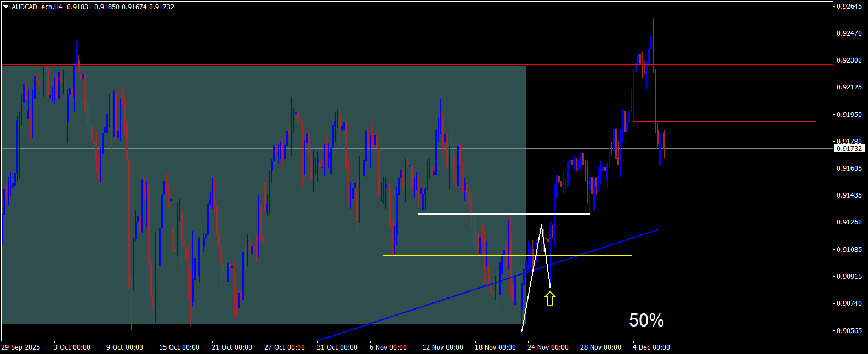Select the yellow up arrow chart object
This screenshot has width=868, height=354.
coord(550,298)
